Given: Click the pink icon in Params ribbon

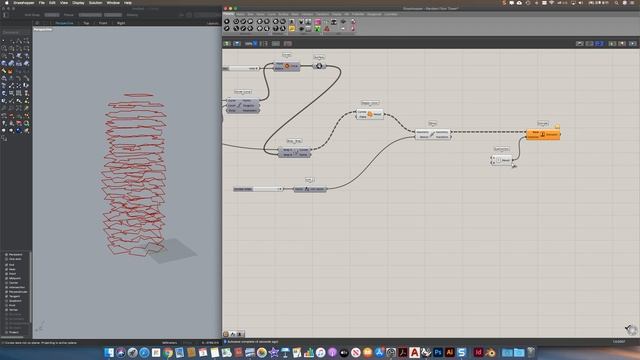Looking at the screenshot, I should click(x=318, y=22).
